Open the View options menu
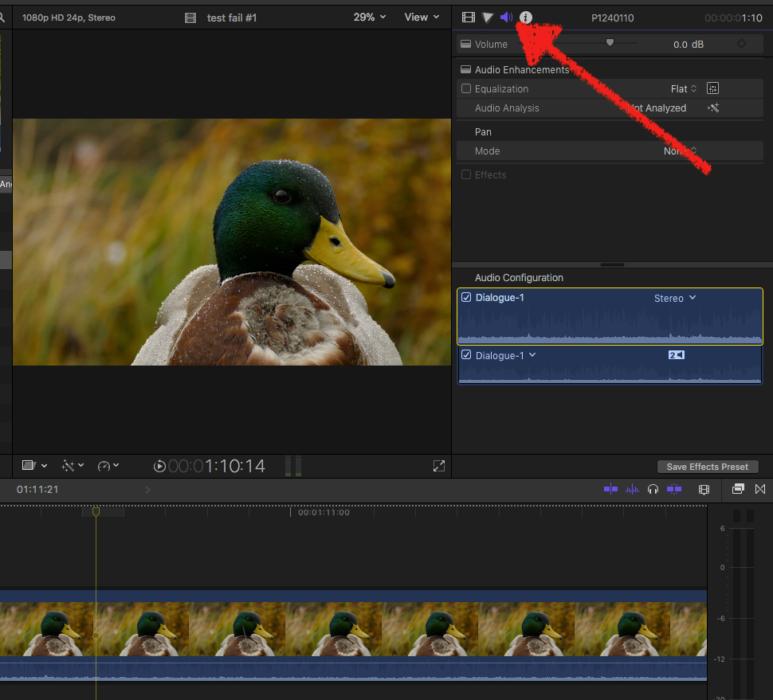Viewport: 773px width, 700px height. [422, 18]
